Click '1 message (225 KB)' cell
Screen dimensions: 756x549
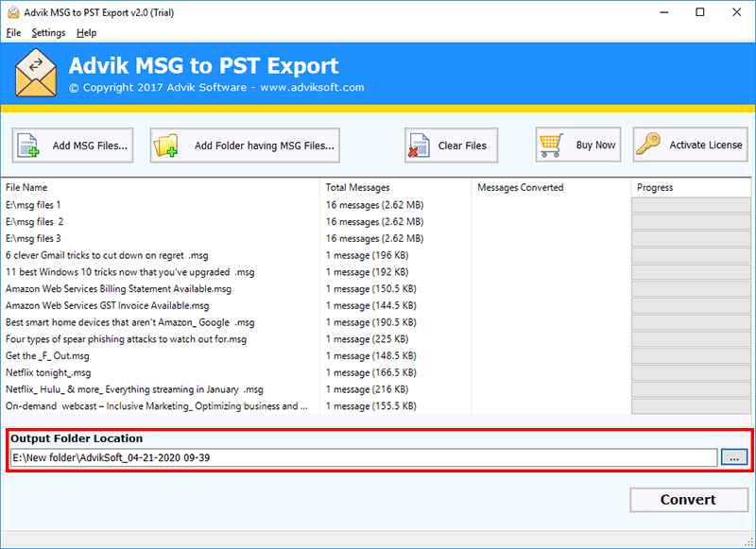[x=367, y=339]
